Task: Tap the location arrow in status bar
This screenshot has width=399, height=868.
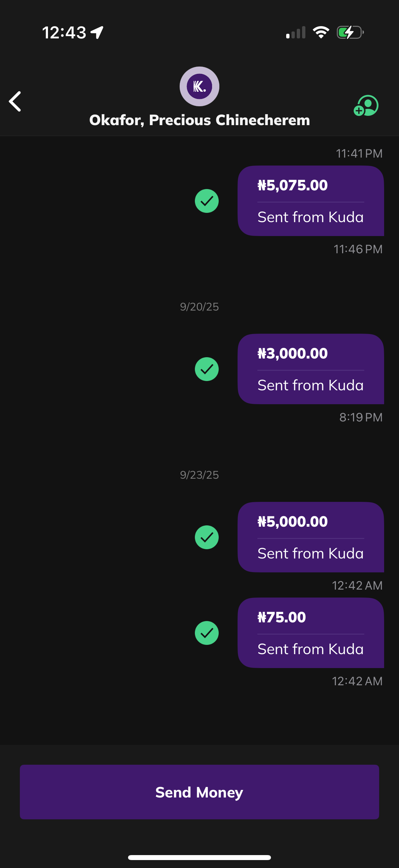Action: click(97, 33)
